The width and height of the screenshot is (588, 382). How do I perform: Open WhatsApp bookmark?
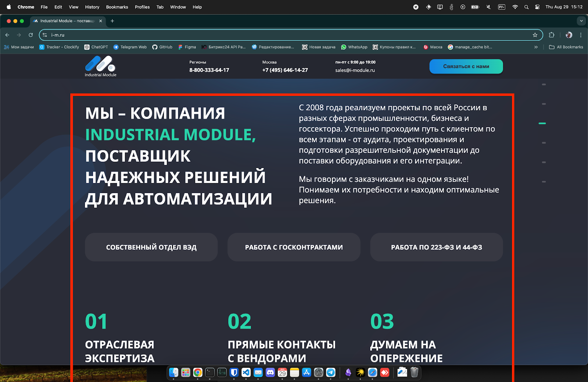click(354, 47)
